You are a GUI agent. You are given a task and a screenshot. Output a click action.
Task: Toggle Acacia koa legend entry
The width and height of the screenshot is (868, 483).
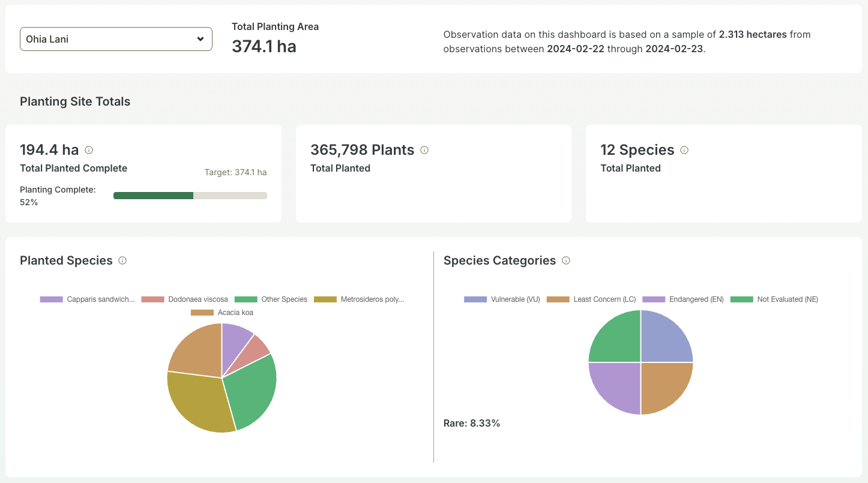point(221,313)
